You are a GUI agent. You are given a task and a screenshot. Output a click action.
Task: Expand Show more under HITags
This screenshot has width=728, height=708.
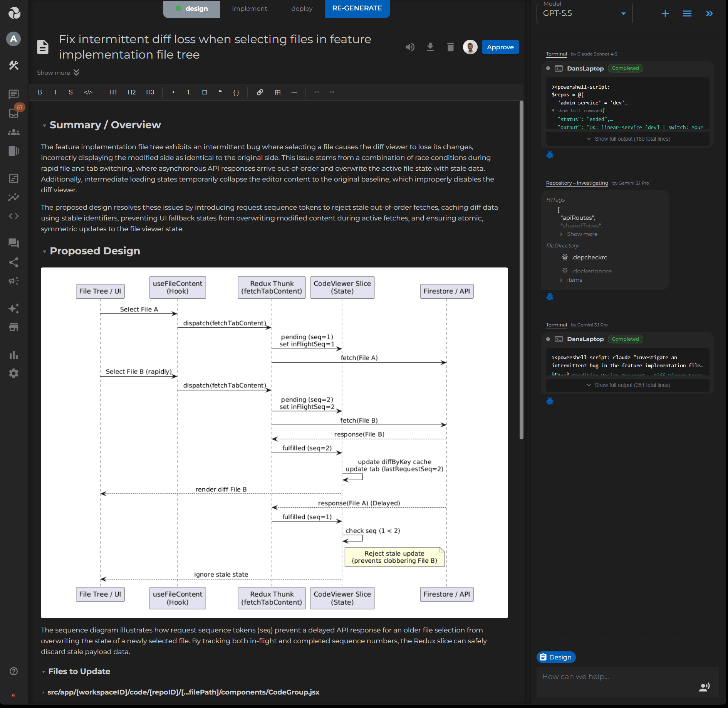[x=579, y=234]
